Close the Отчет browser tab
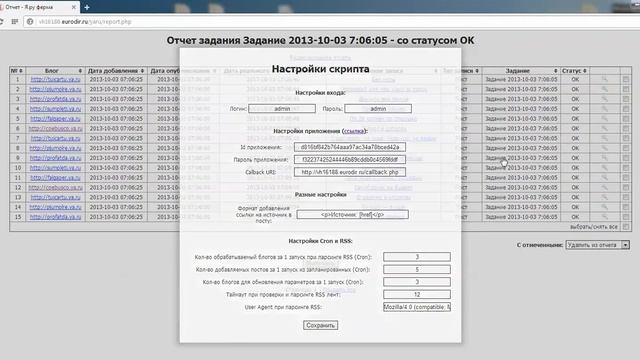 point(74,7)
